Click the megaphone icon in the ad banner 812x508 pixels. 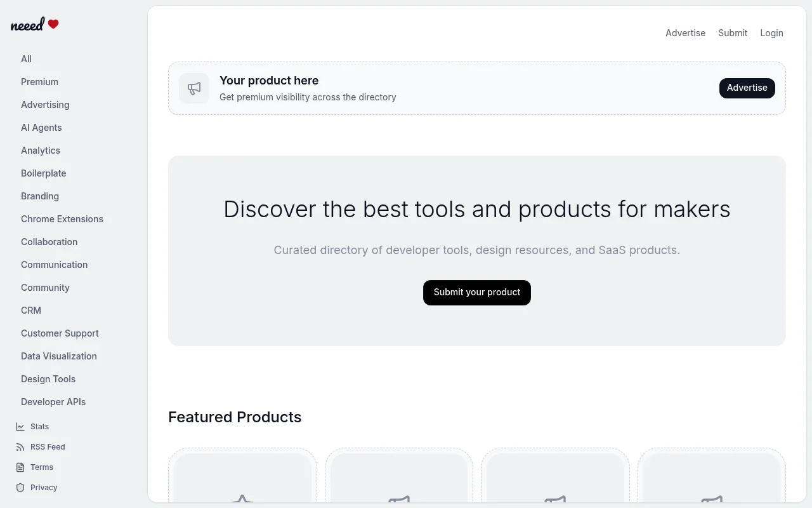pyautogui.click(x=193, y=88)
